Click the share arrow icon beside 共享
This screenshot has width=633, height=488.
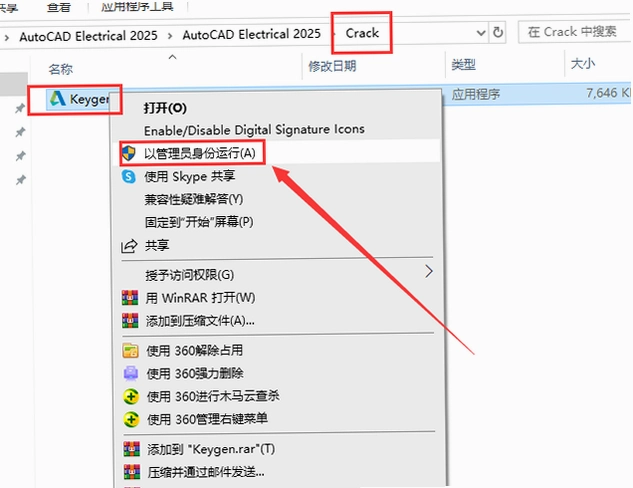tap(129, 246)
